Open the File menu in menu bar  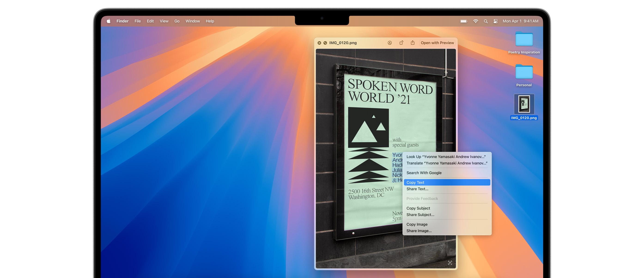tap(137, 21)
